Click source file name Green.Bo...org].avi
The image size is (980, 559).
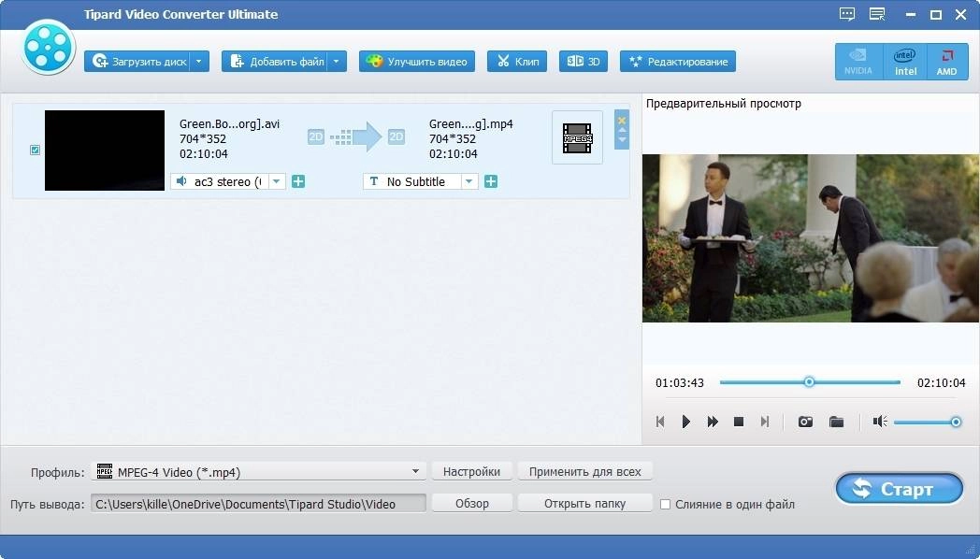229,123
